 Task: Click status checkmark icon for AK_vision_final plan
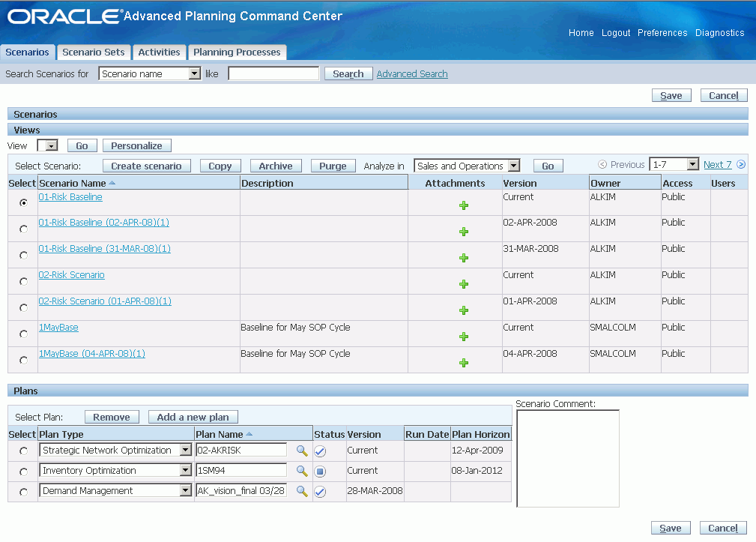[x=320, y=491]
